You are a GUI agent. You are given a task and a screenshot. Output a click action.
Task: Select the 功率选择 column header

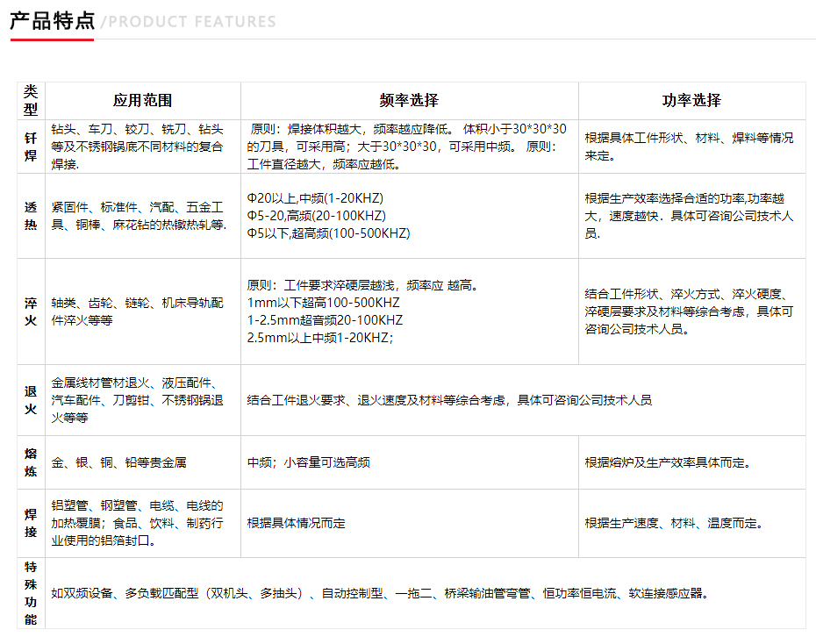coord(691,101)
